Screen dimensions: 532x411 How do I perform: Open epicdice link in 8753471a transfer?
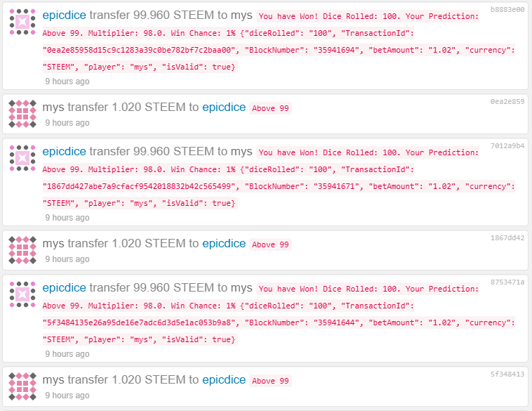[x=64, y=288]
